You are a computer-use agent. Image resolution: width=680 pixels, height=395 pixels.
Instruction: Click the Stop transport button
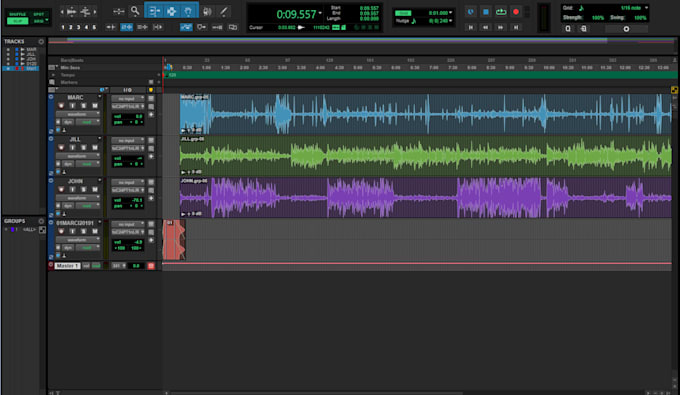(x=486, y=12)
